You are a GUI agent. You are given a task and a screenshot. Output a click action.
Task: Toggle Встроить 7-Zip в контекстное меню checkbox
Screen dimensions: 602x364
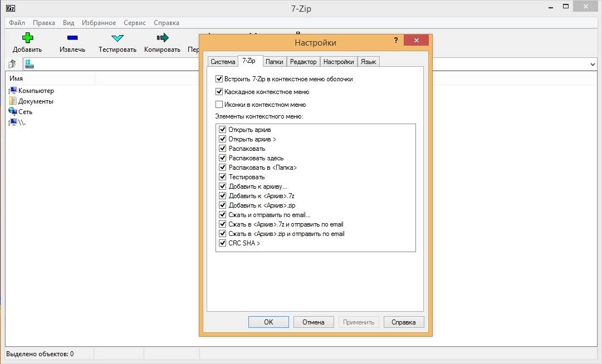point(219,79)
